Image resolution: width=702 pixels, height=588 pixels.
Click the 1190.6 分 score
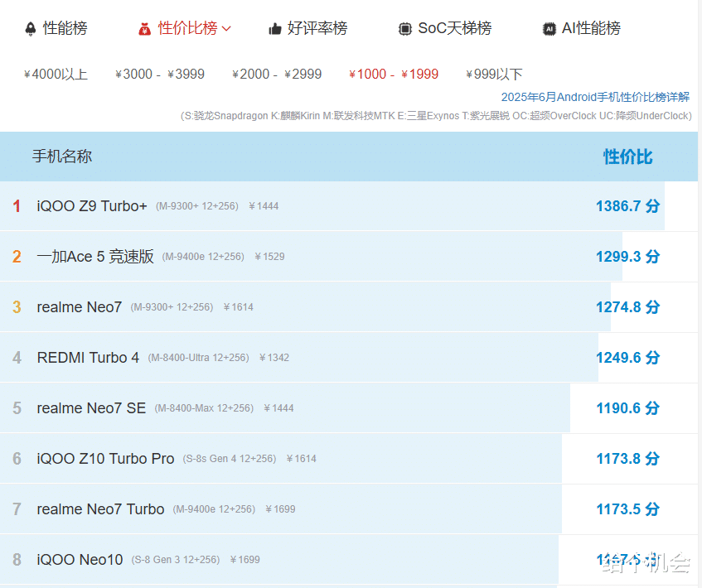[627, 408]
